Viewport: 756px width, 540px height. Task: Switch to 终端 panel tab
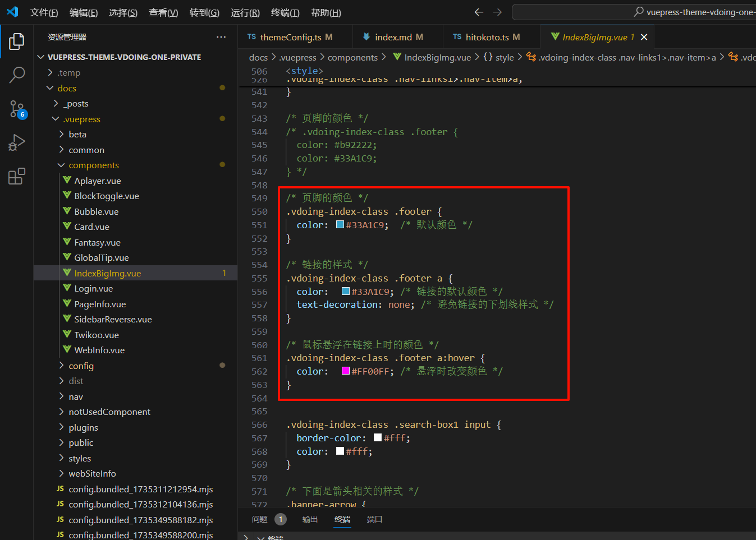[x=342, y=519]
